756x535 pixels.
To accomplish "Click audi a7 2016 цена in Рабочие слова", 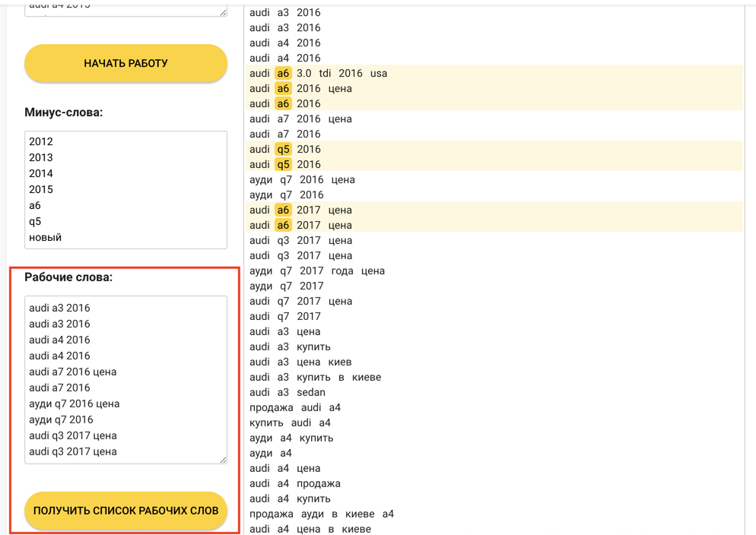I will (72, 372).
